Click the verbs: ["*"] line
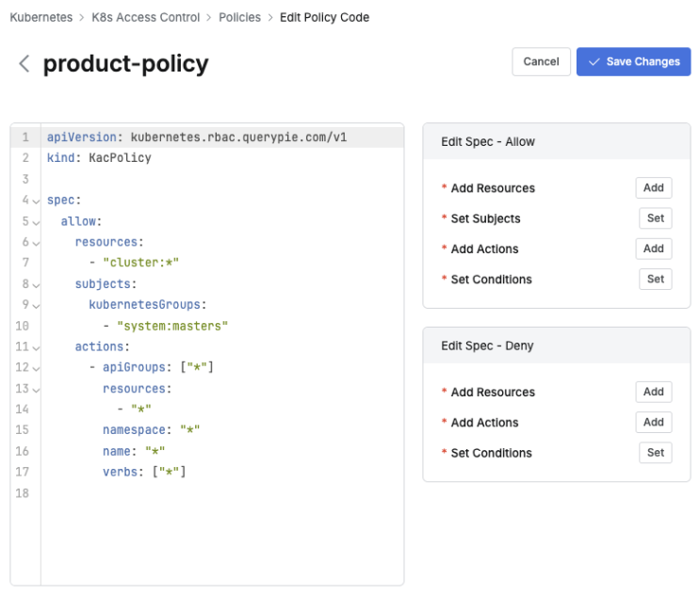The width and height of the screenshot is (700, 595). point(144,472)
